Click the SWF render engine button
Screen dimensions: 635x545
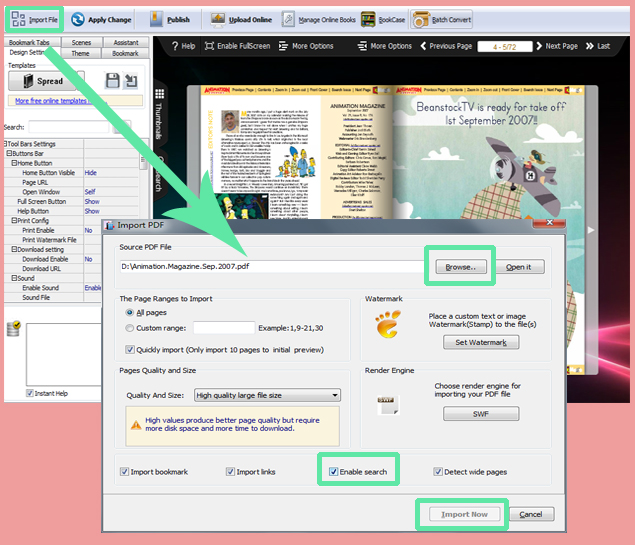click(x=481, y=414)
